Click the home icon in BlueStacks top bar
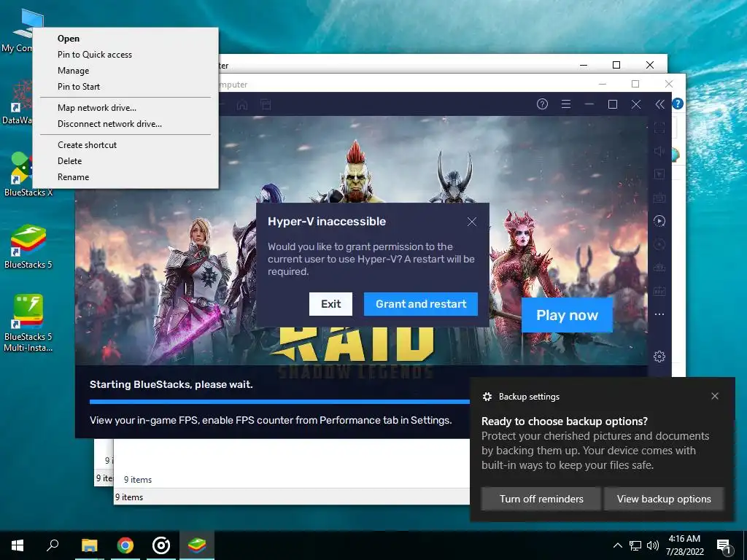 [x=242, y=104]
